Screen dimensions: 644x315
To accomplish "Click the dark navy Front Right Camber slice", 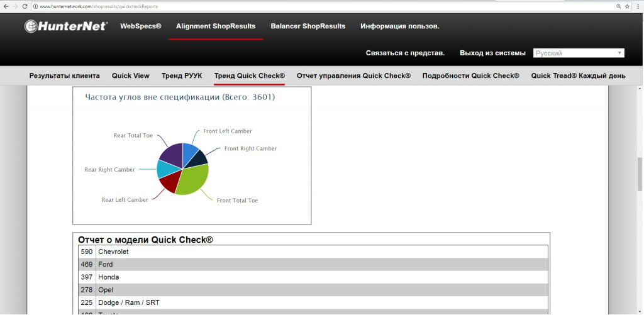I will coord(199,160).
